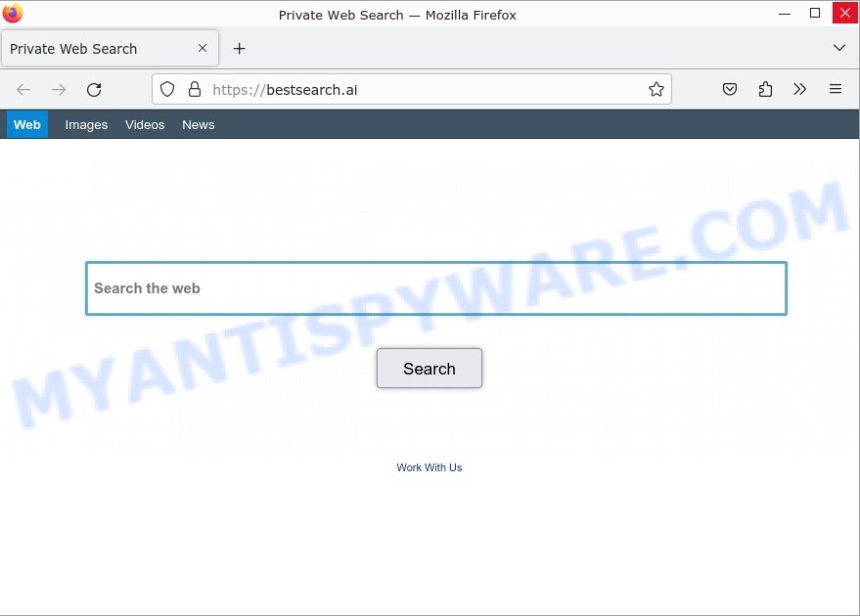Close the Private Web Search tab
This screenshot has height=616, width=860.
(203, 48)
